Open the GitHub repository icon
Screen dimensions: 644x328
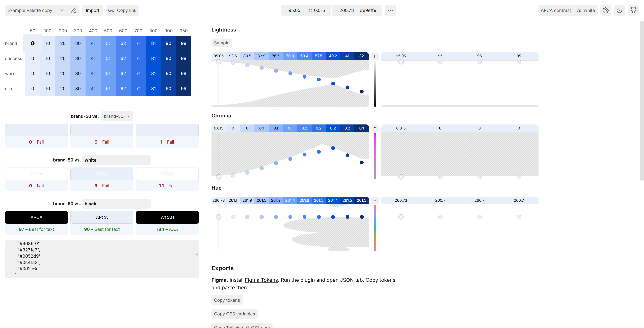click(633, 10)
